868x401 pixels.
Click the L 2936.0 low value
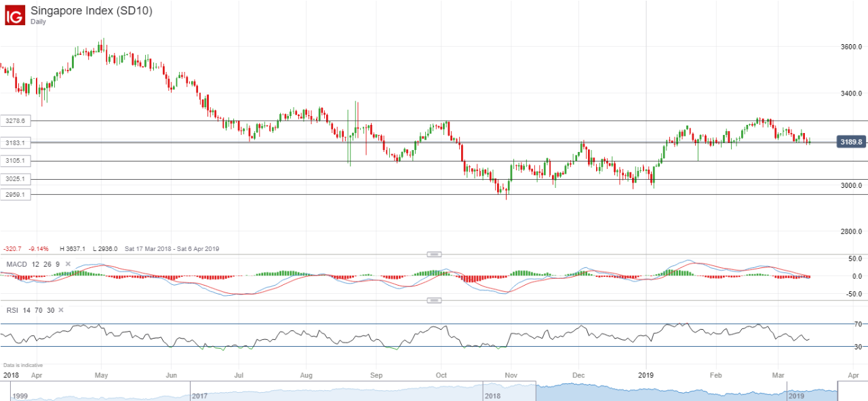pyautogui.click(x=104, y=249)
